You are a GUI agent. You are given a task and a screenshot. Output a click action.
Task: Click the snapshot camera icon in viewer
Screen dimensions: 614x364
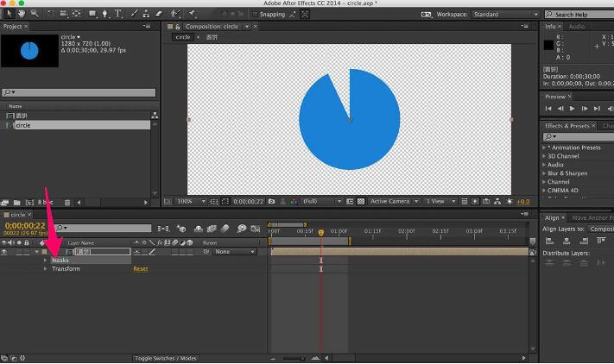(x=272, y=201)
